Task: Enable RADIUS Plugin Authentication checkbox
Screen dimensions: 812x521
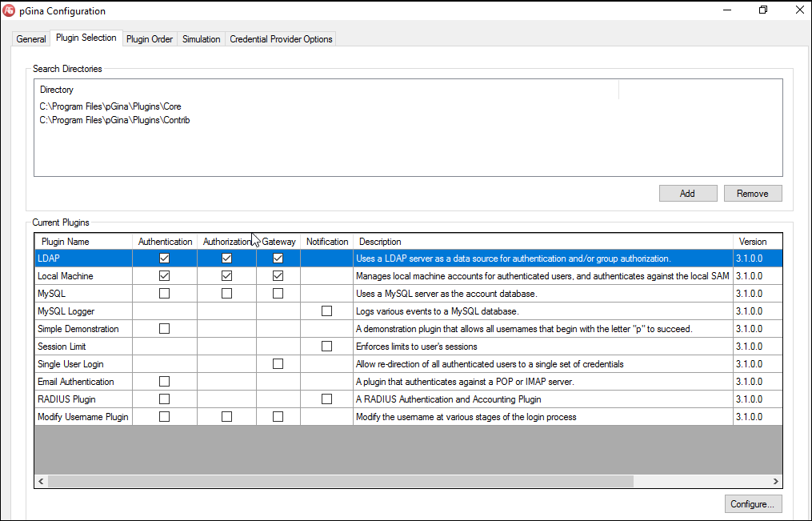Action: [164, 399]
